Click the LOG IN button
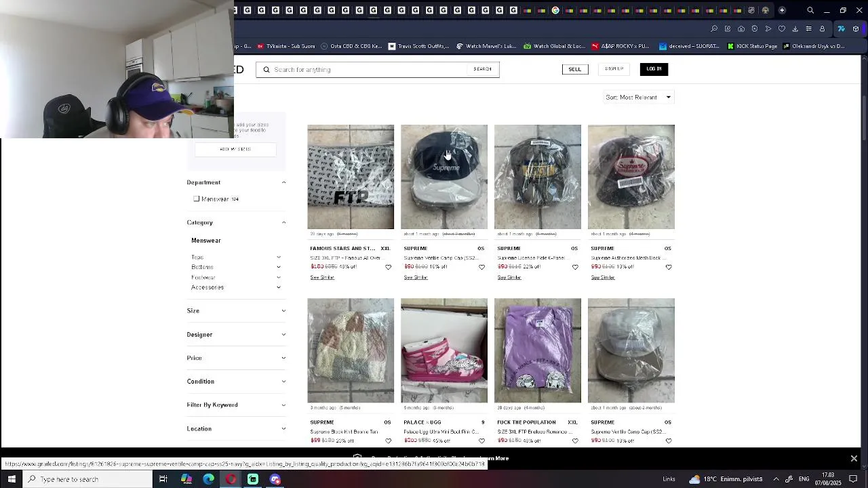The height and width of the screenshot is (488, 868). [654, 69]
